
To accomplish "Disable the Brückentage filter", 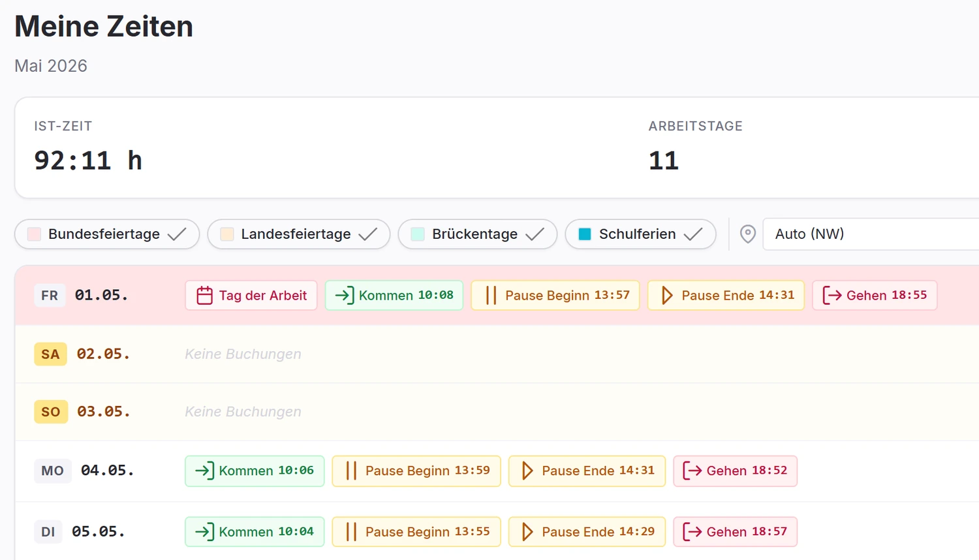I will tap(478, 234).
